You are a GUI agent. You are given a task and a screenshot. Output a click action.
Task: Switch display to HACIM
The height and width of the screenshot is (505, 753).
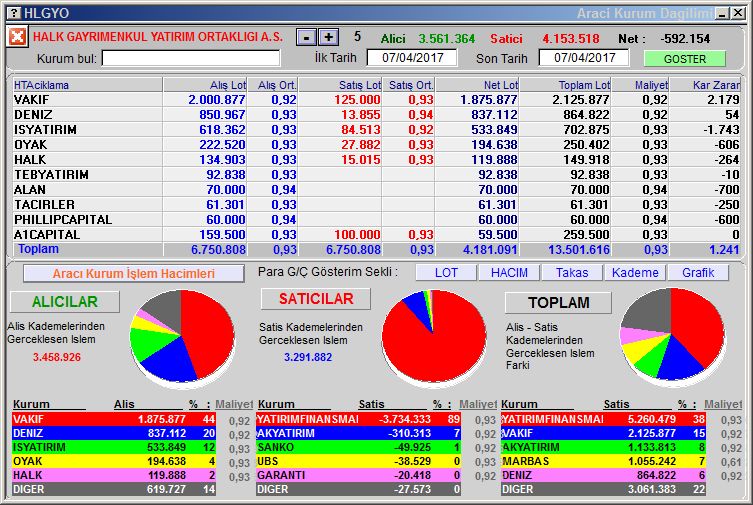click(509, 273)
